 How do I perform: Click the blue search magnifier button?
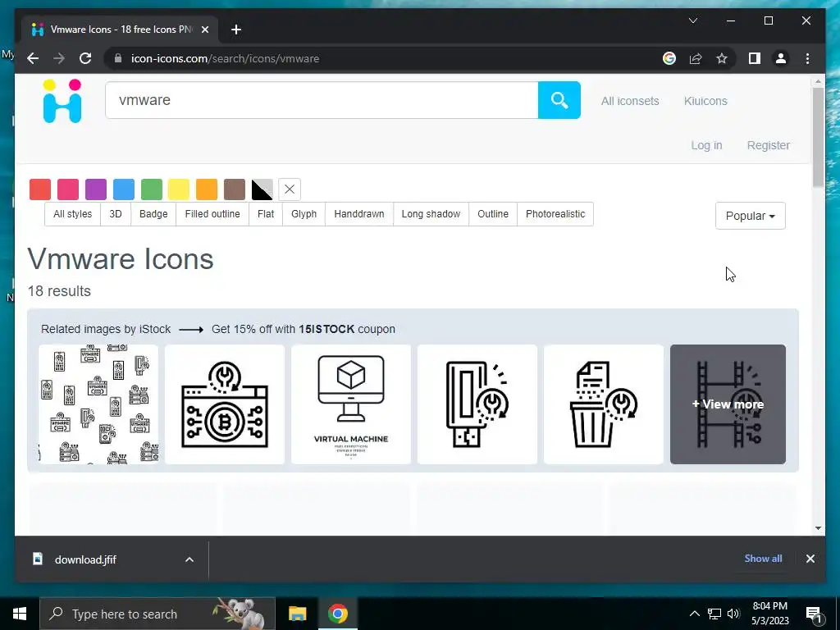pyautogui.click(x=559, y=100)
